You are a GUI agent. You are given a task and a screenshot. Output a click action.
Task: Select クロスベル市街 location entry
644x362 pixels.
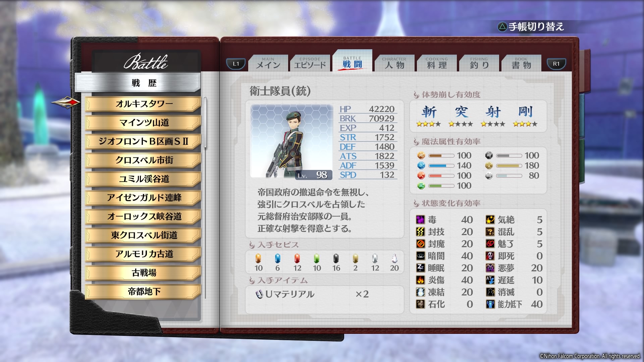point(144,160)
